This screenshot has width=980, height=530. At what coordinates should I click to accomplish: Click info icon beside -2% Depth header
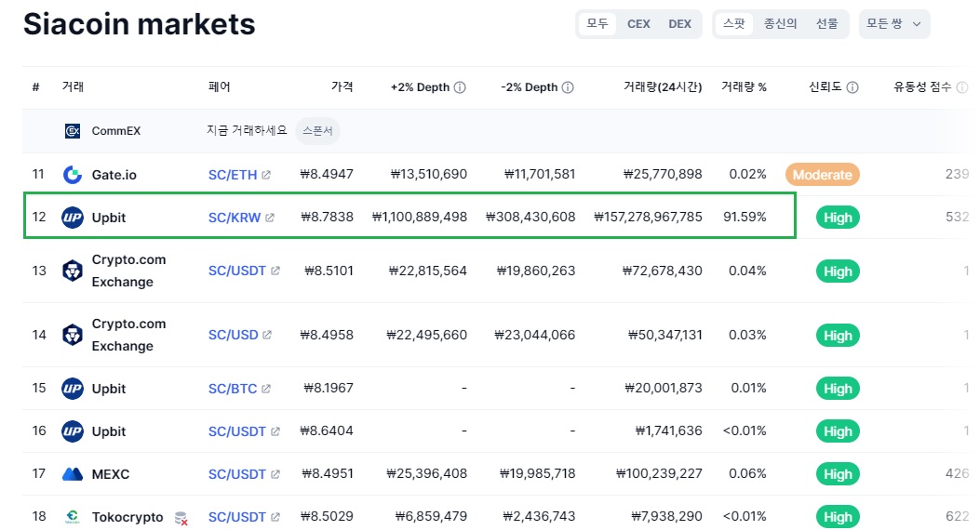click(x=568, y=87)
